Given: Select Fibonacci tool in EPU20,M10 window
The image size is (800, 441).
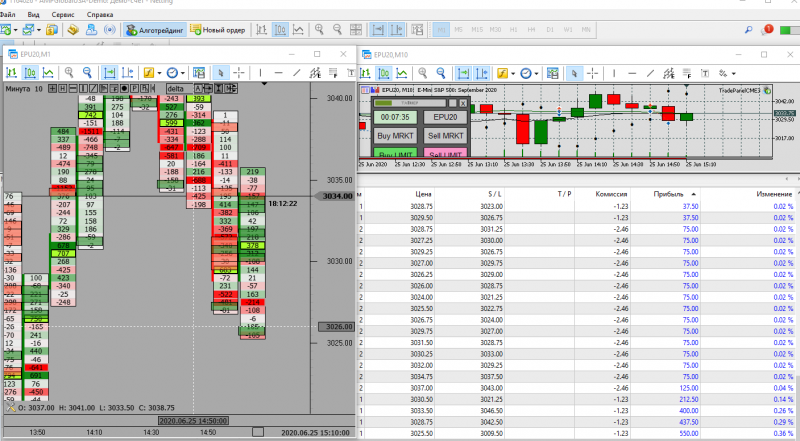Looking at the screenshot, I should (687, 74).
